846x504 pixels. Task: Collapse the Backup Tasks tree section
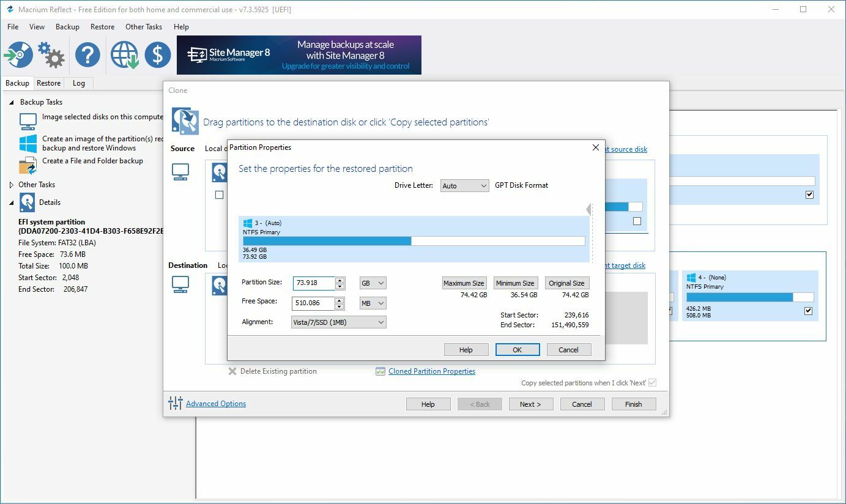(x=12, y=102)
